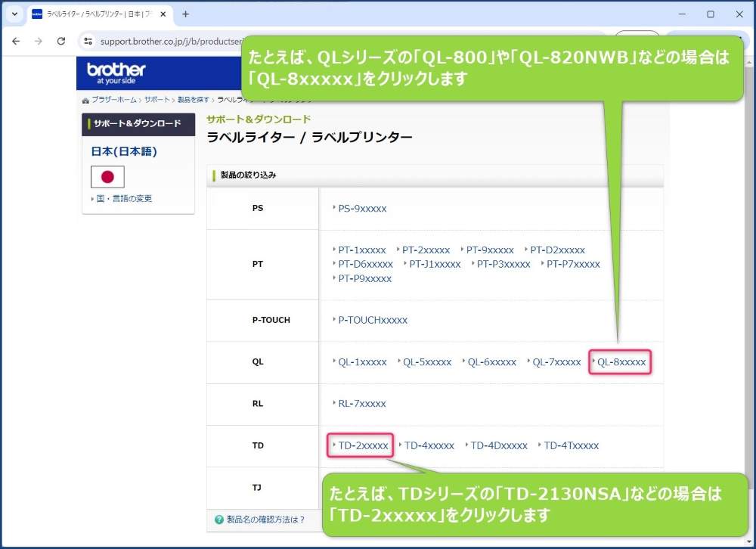The height and width of the screenshot is (549, 756).
Task: Open 製品を探す breadcrumb link
Action: pos(194,100)
